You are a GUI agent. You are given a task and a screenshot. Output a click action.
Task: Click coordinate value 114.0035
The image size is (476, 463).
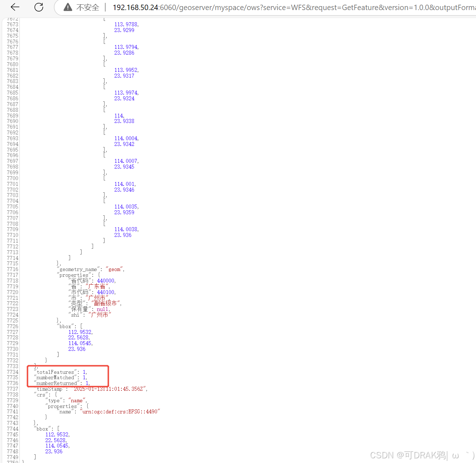pyautogui.click(x=126, y=207)
